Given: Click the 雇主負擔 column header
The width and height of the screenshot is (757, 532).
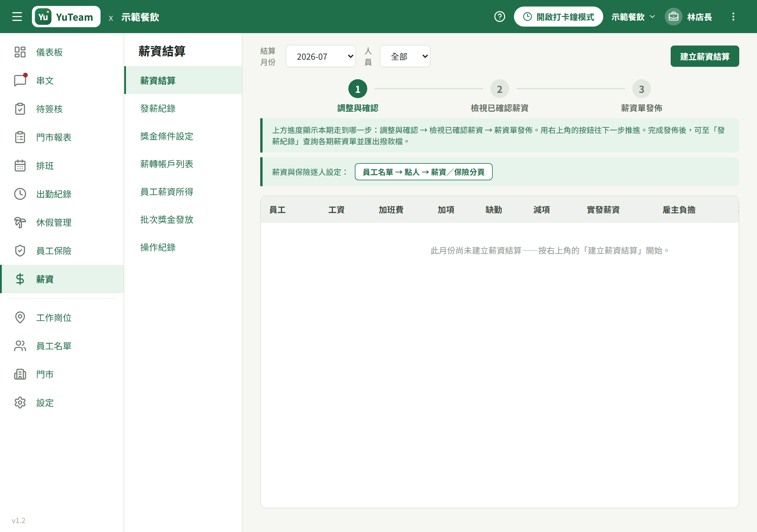Looking at the screenshot, I should click(679, 210).
